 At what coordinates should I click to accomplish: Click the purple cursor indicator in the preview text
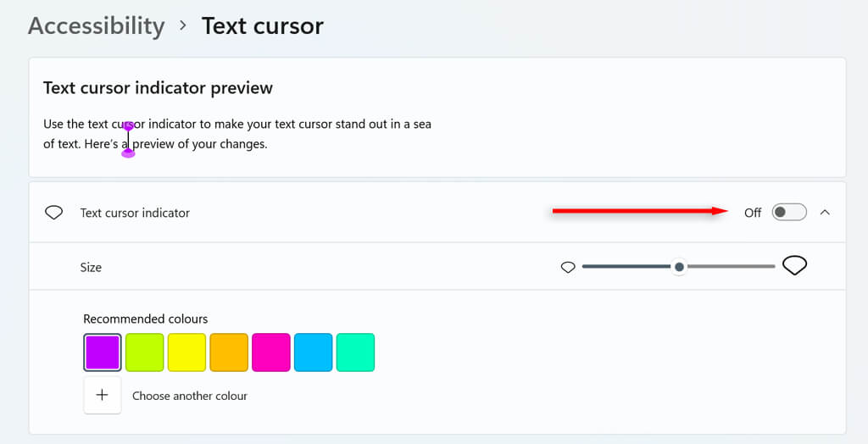pos(129,139)
